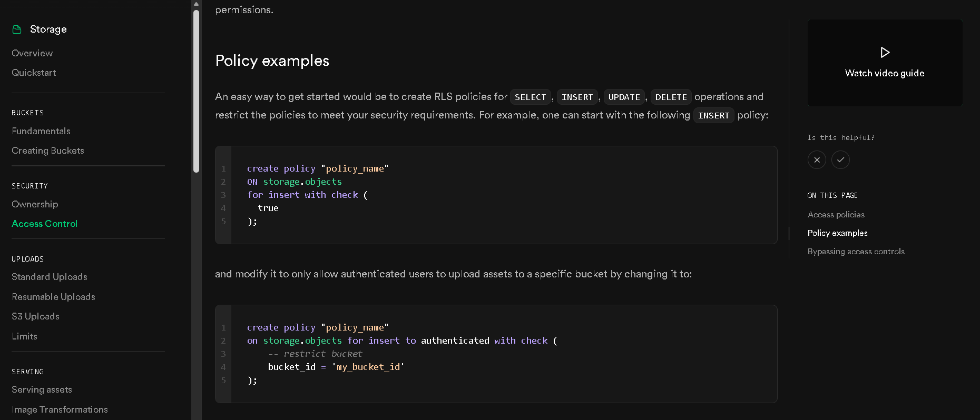This screenshot has height=420, width=980.
Task: Click 'Is this helpful?' label
Action: (x=840, y=137)
